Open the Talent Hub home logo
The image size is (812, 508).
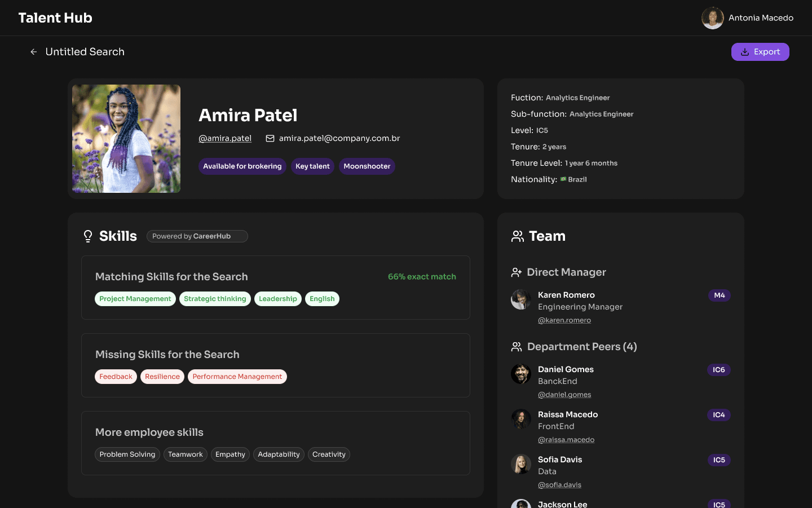(x=55, y=18)
